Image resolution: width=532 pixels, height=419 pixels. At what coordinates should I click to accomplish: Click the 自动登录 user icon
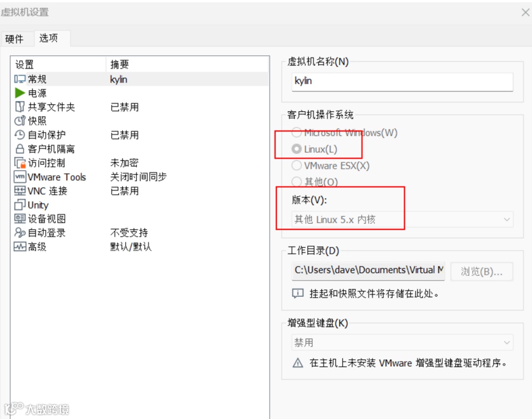(20, 233)
